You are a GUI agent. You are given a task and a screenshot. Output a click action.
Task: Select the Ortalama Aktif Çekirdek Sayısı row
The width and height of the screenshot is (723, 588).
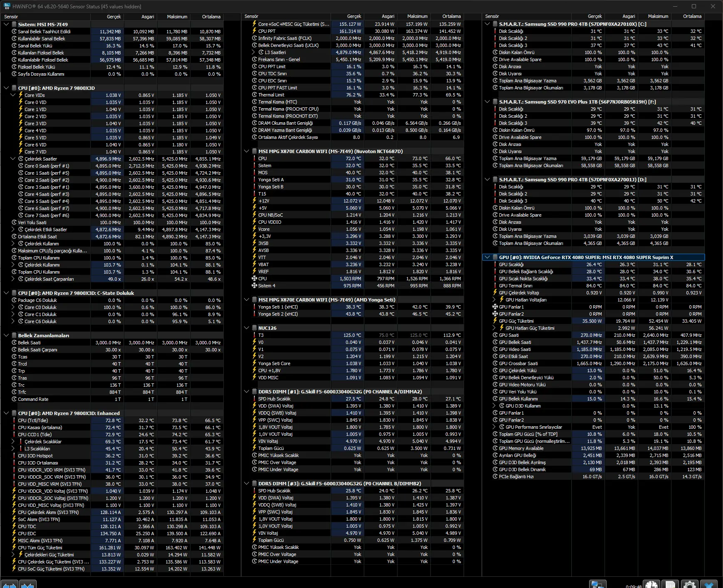pyautogui.click(x=357, y=137)
